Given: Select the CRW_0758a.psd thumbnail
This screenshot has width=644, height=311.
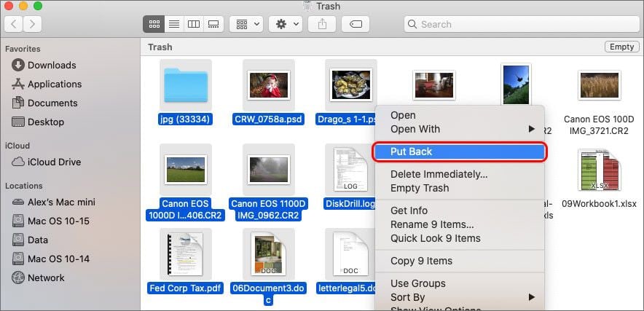Looking at the screenshot, I should click(269, 85).
